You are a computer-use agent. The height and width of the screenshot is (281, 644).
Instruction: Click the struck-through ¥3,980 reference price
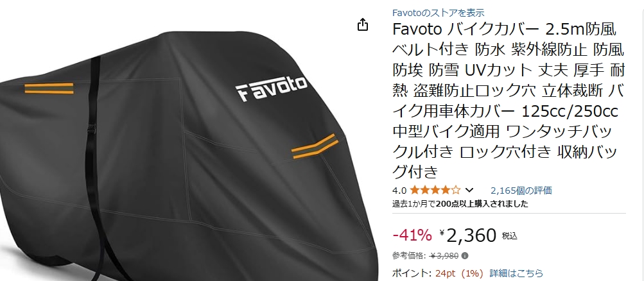444,255
